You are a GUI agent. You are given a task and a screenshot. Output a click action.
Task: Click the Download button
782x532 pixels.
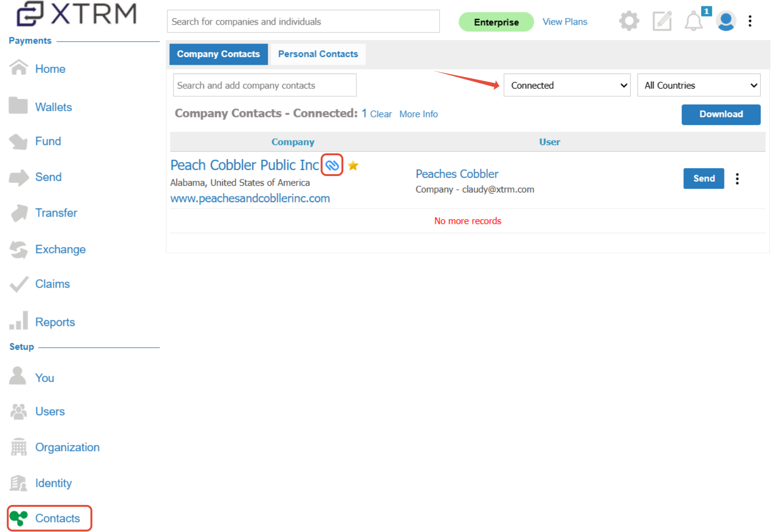[721, 115]
